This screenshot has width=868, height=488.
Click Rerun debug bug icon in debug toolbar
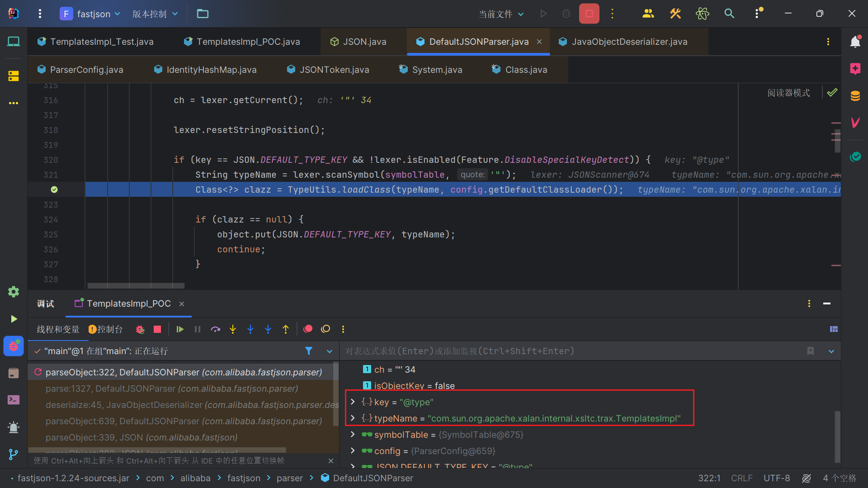(140, 329)
